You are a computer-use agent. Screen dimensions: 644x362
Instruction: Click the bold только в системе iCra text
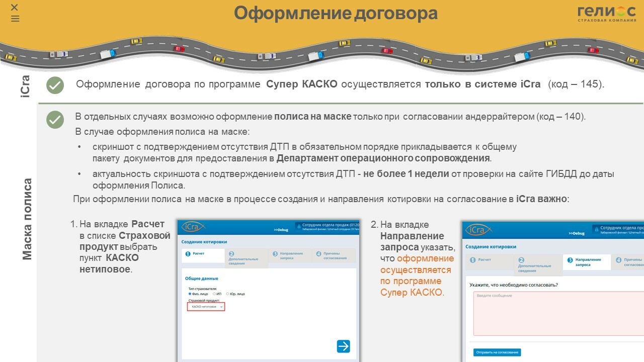click(x=482, y=84)
